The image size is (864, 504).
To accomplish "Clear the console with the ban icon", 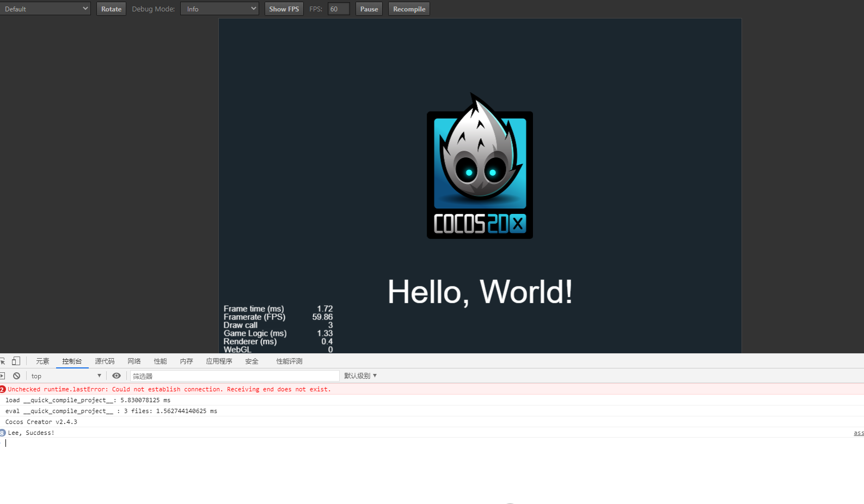I will point(17,376).
